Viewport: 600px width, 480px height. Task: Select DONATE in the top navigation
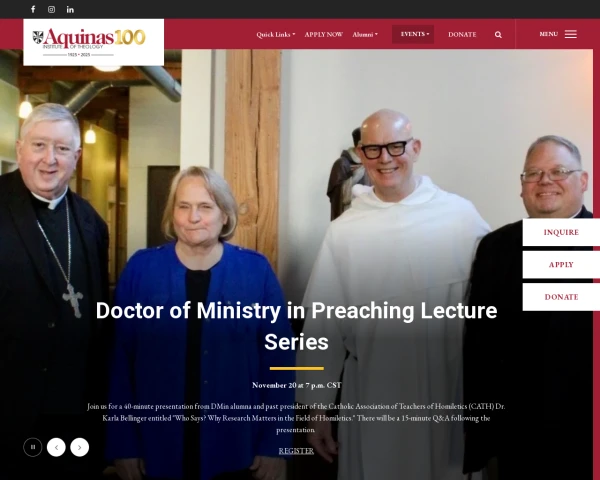click(462, 34)
